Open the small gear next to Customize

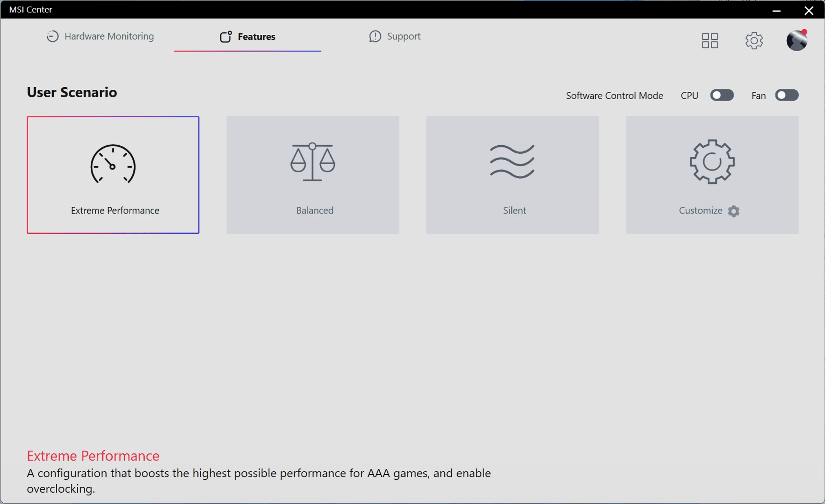(734, 211)
